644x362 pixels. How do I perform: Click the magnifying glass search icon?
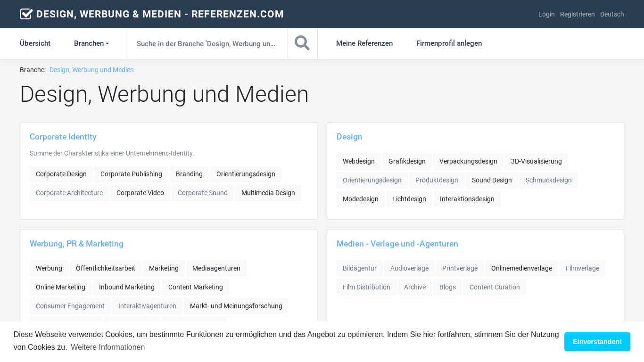(x=302, y=43)
